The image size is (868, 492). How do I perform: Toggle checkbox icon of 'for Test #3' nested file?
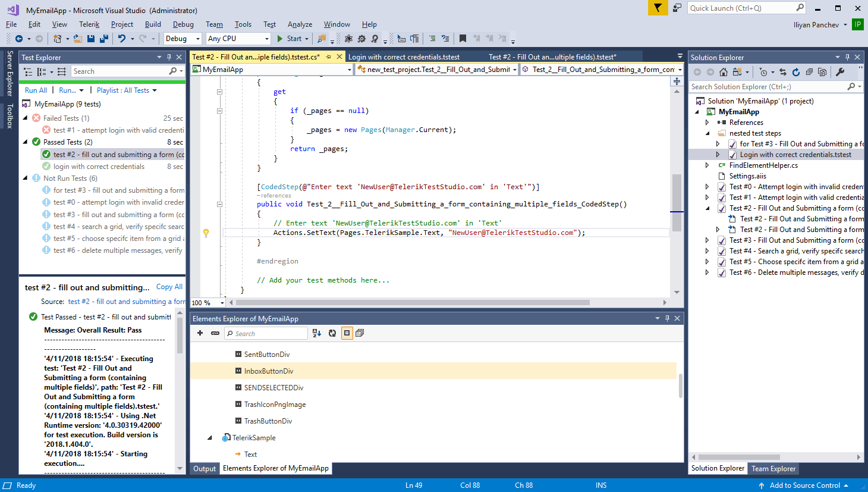pyautogui.click(x=732, y=144)
